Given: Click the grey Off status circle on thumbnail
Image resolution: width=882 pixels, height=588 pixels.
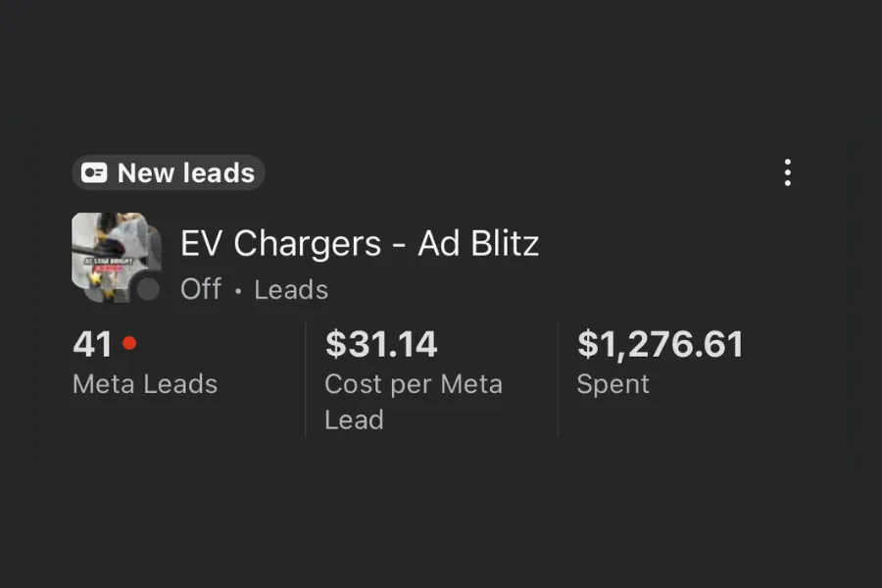Looking at the screenshot, I should [148, 289].
